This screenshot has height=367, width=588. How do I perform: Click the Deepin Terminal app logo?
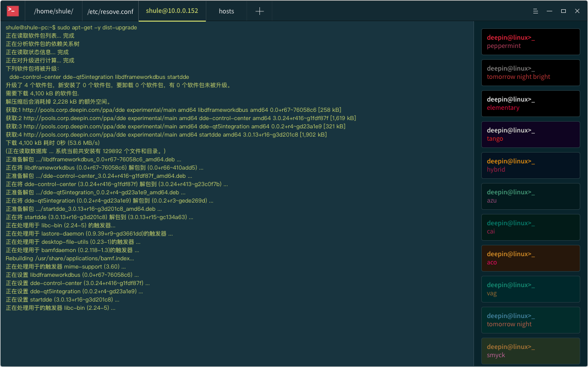[13, 11]
